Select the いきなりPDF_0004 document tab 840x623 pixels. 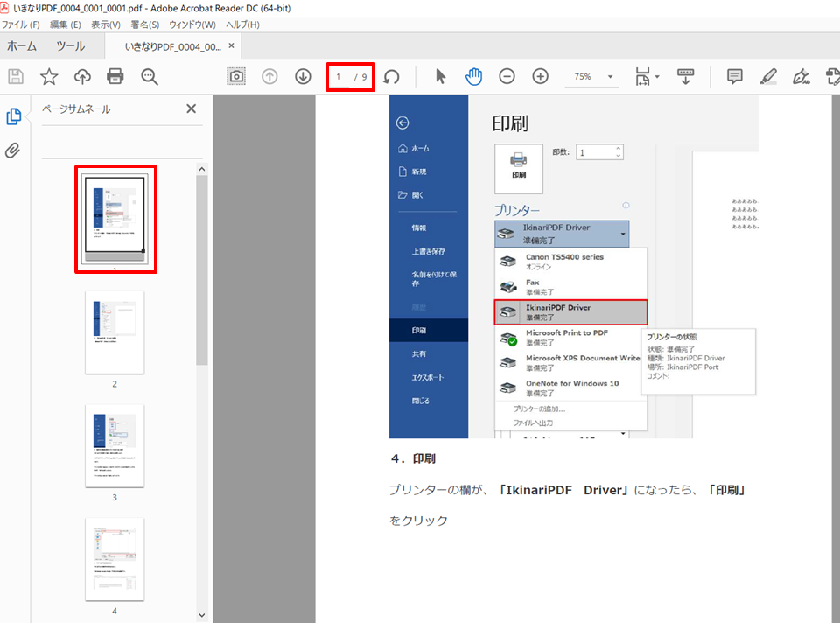[172, 46]
